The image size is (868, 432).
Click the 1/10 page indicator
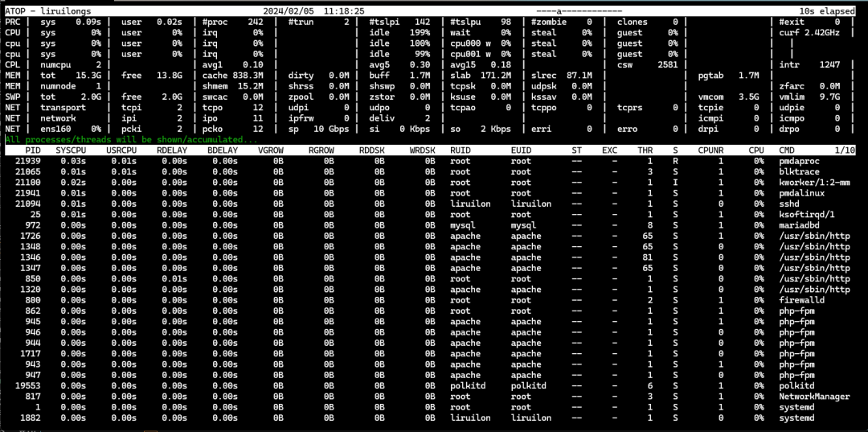pyautogui.click(x=844, y=150)
